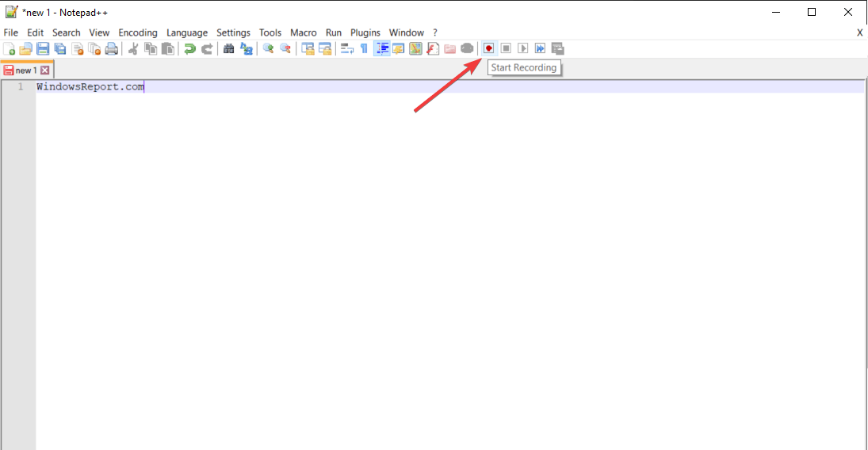Image resolution: width=868 pixels, height=450 pixels.
Task: Save the document with the Save icon
Action: tap(43, 48)
